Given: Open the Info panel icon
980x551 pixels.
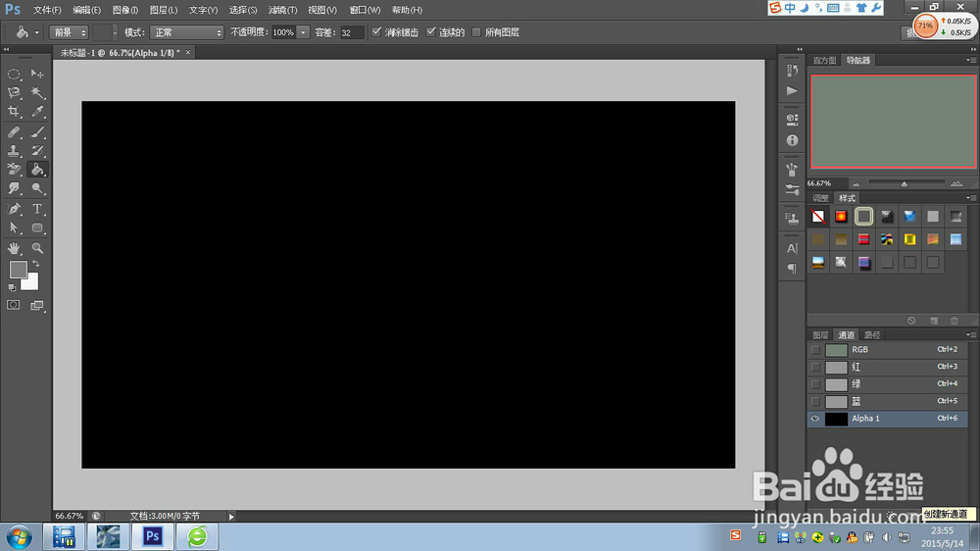Looking at the screenshot, I should (x=793, y=141).
